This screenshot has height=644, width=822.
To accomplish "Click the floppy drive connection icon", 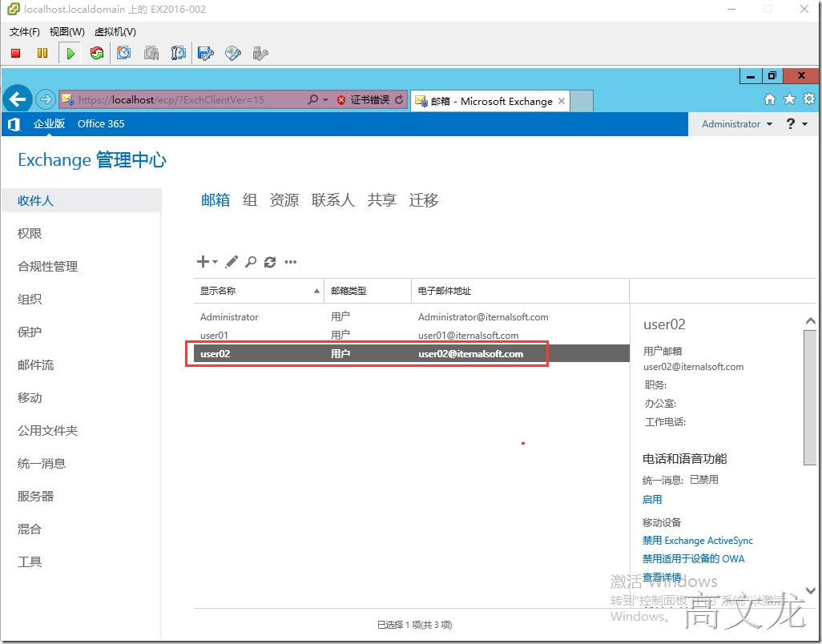I will (x=205, y=53).
